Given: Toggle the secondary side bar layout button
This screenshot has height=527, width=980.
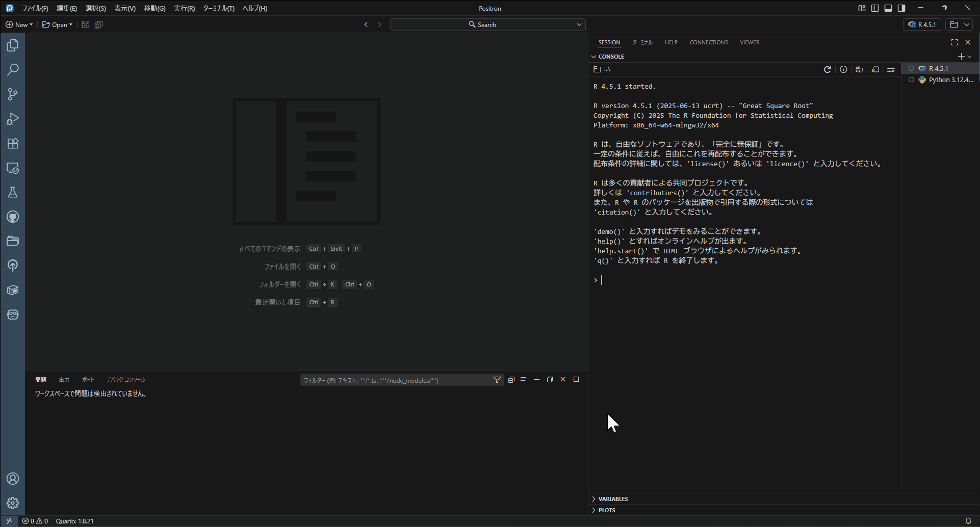Looking at the screenshot, I should tap(901, 8).
